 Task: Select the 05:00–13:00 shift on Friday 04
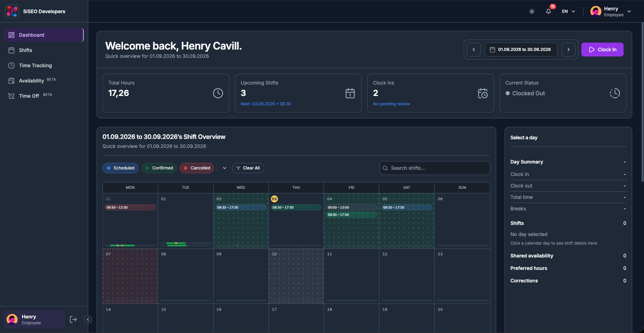[x=352, y=208]
